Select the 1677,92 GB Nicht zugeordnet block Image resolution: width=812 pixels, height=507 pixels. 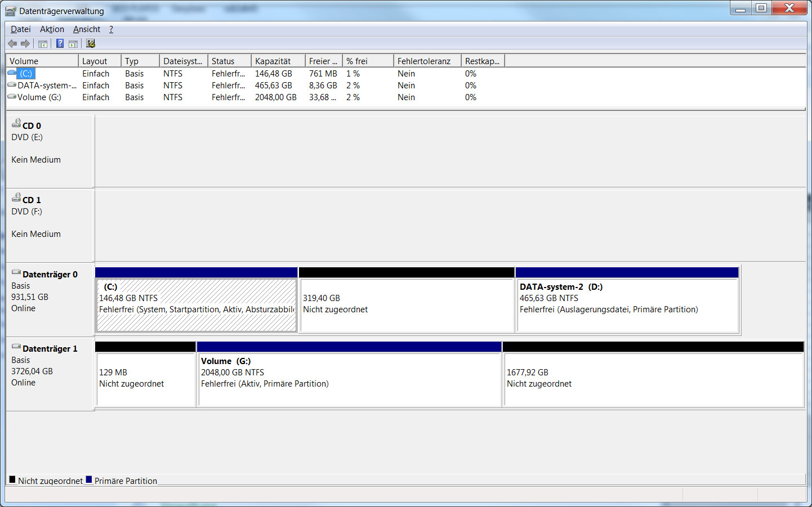(654, 374)
